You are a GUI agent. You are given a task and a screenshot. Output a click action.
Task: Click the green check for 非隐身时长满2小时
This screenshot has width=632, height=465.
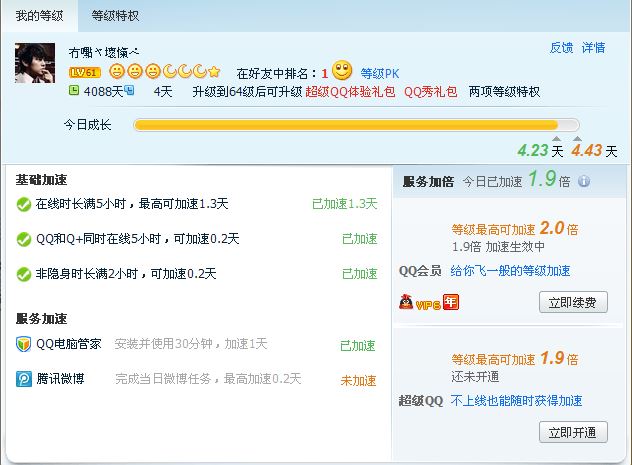(x=24, y=274)
